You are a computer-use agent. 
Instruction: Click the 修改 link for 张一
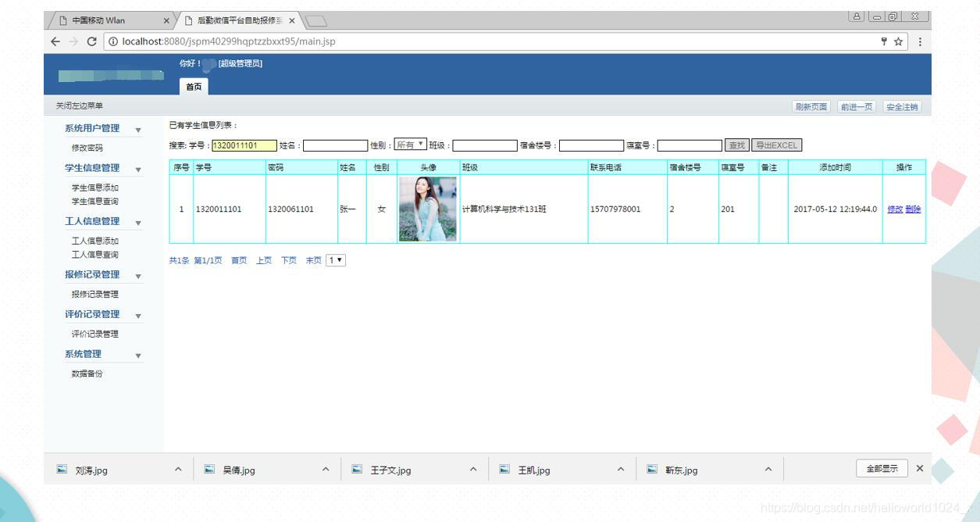895,209
